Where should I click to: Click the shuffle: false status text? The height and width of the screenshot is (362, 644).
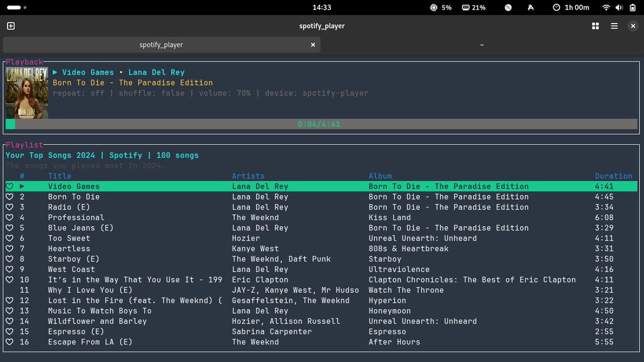(x=152, y=93)
